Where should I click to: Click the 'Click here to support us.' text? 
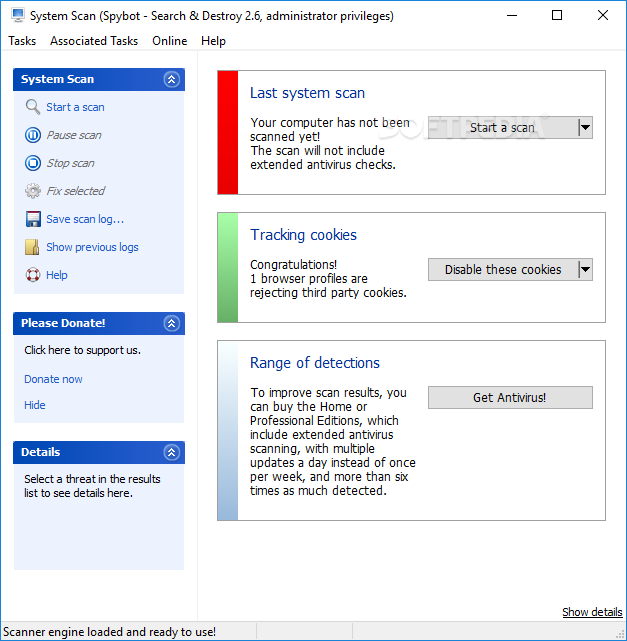[82, 350]
